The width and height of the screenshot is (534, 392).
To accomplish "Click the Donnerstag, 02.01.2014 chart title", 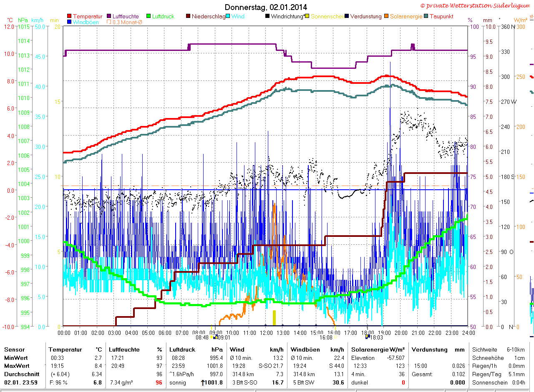I will coord(266,7).
